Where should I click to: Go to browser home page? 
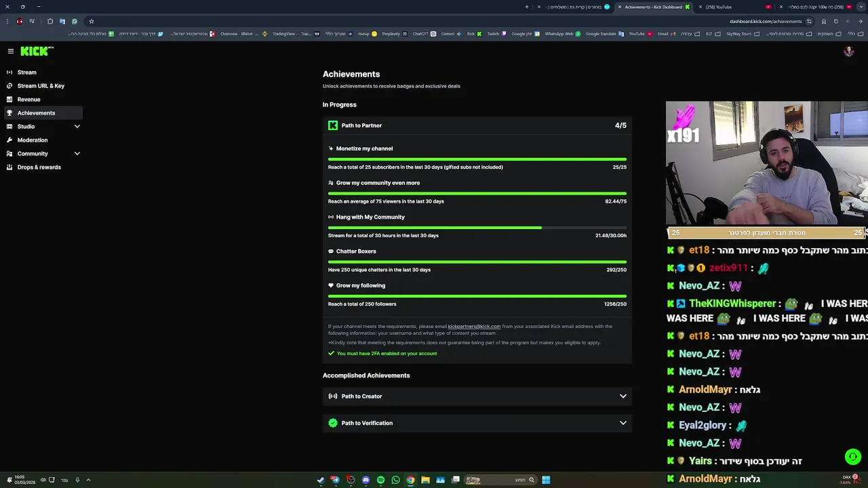click(x=824, y=21)
